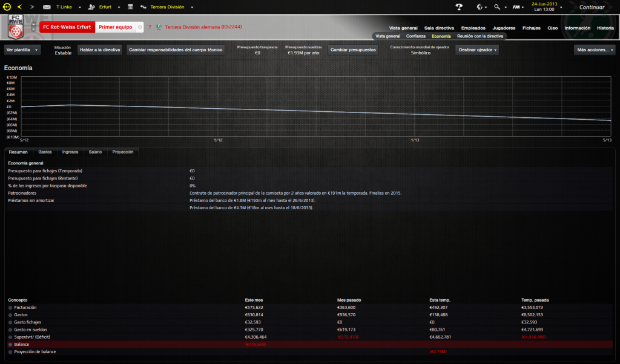The image size is (620, 364).
Task: Click the 24-Jun-2013 date text
Action: tap(544, 4)
